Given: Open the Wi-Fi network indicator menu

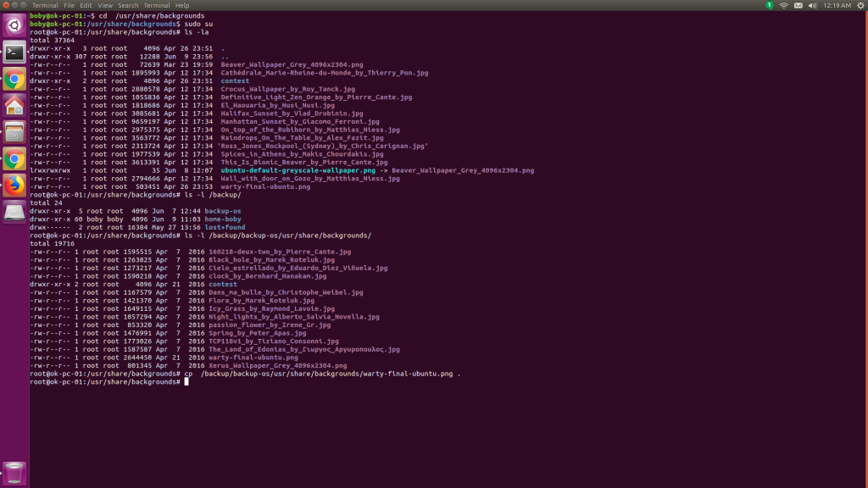Looking at the screenshot, I should coord(783,7).
